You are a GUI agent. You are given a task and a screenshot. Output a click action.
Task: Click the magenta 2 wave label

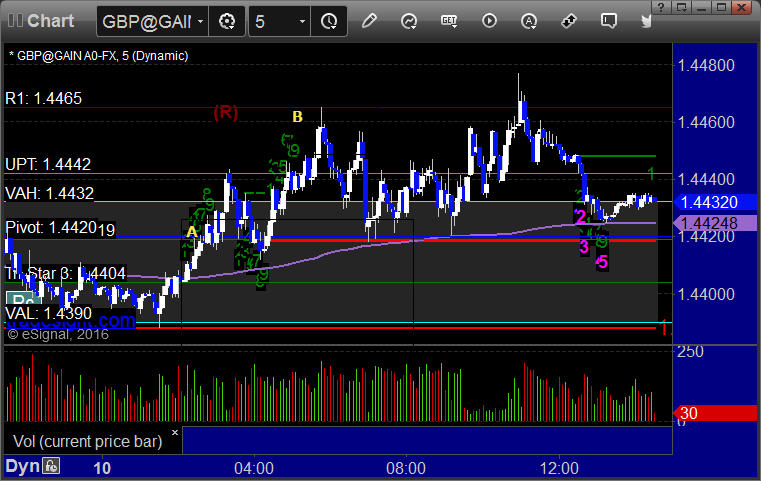coord(580,216)
